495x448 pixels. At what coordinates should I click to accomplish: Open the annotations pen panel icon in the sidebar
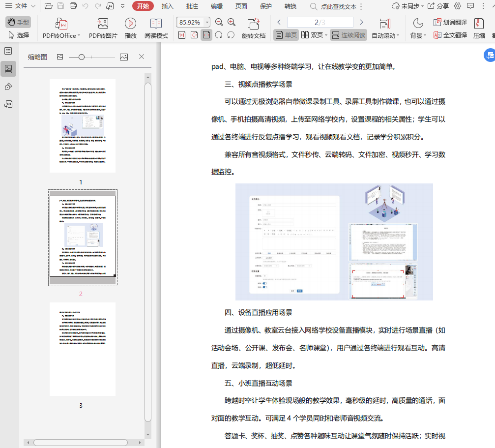tap(8, 87)
